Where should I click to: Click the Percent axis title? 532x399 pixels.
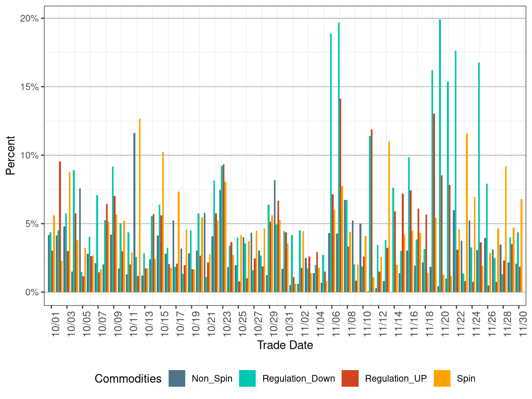[x=11, y=154]
